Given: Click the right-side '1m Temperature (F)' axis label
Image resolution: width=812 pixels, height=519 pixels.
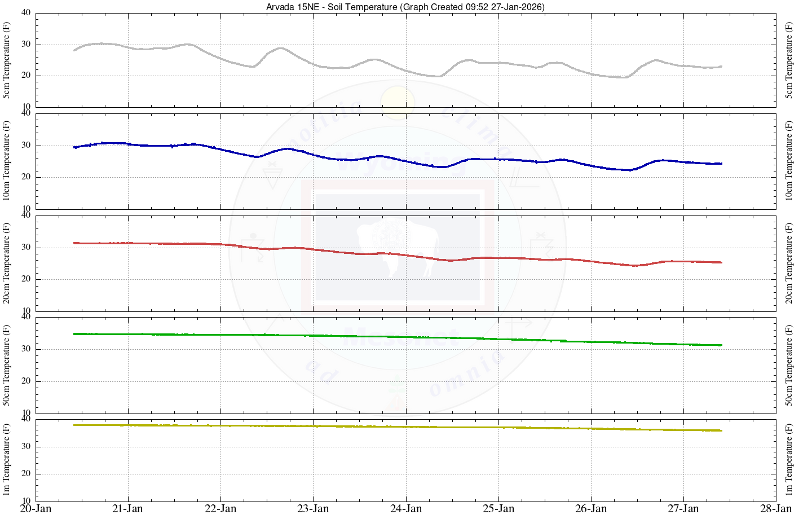Looking at the screenshot, I should (789, 460).
